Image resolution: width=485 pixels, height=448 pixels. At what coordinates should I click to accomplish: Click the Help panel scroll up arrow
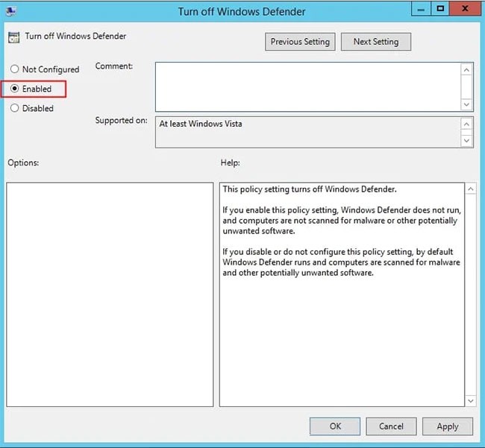point(470,190)
